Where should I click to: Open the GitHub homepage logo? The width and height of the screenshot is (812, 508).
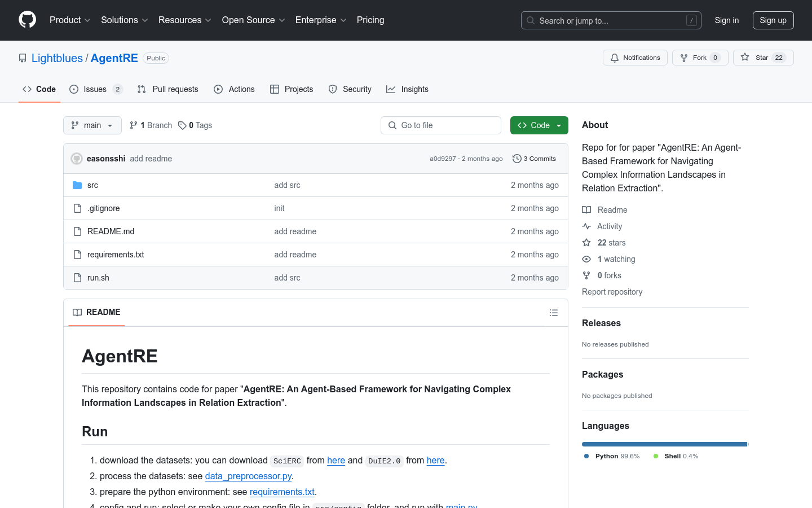(x=28, y=20)
